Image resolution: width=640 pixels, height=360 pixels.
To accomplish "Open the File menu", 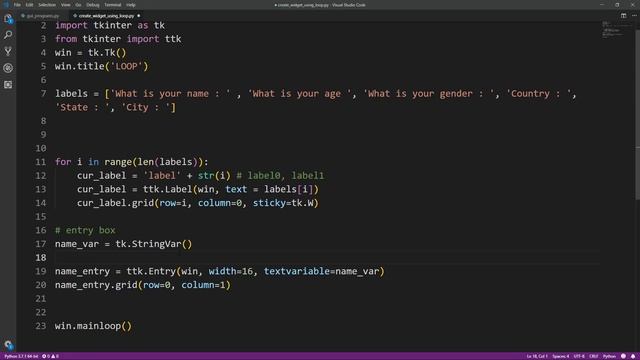I will [x=17, y=5].
